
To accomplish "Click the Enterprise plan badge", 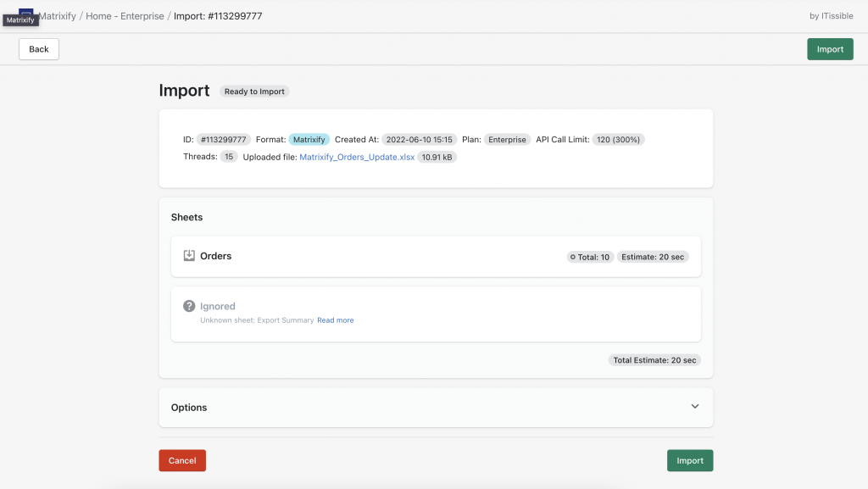I will click(507, 139).
